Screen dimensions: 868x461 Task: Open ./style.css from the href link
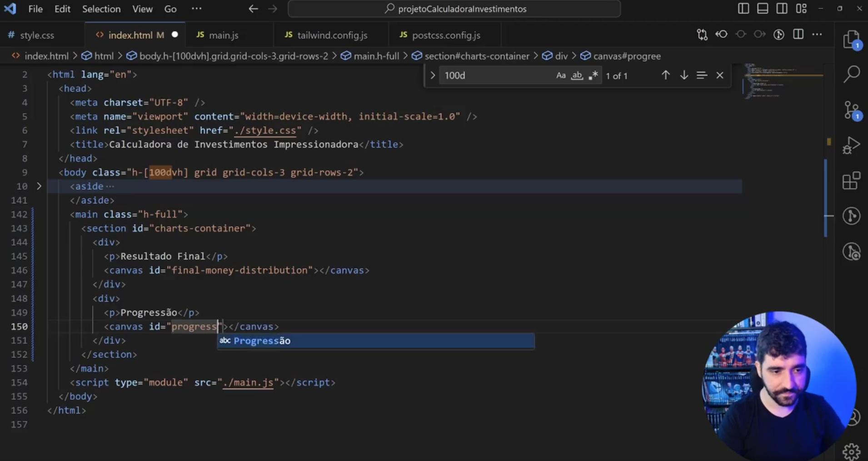click(x=265, y=130)
